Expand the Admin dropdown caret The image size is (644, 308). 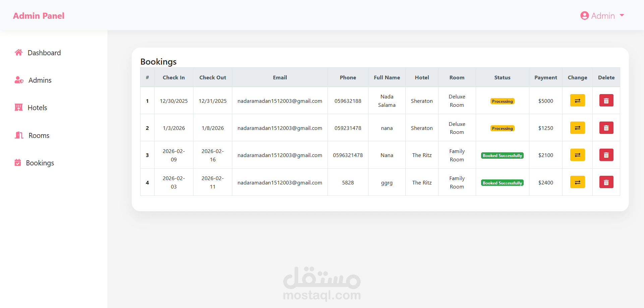622,15
